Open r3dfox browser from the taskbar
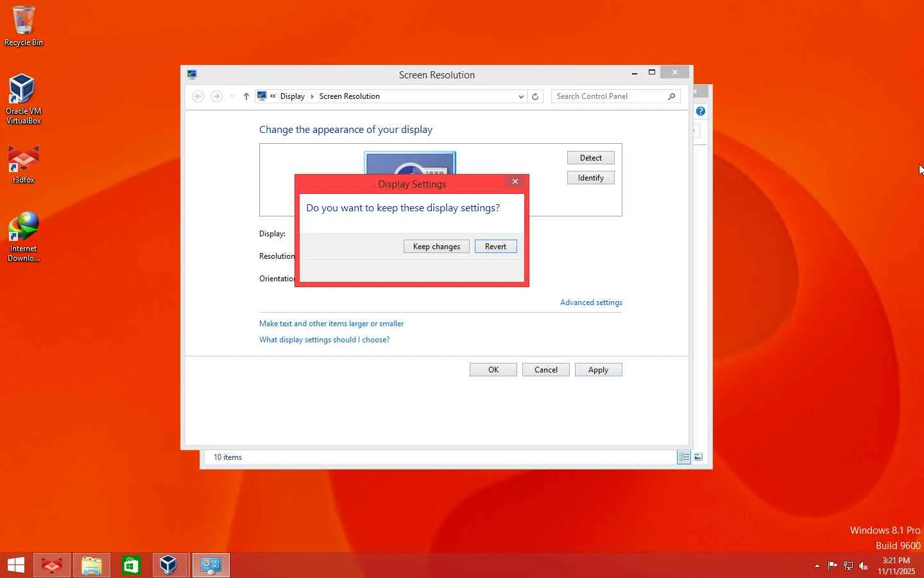Screen dimensions: 924x578 52,565
